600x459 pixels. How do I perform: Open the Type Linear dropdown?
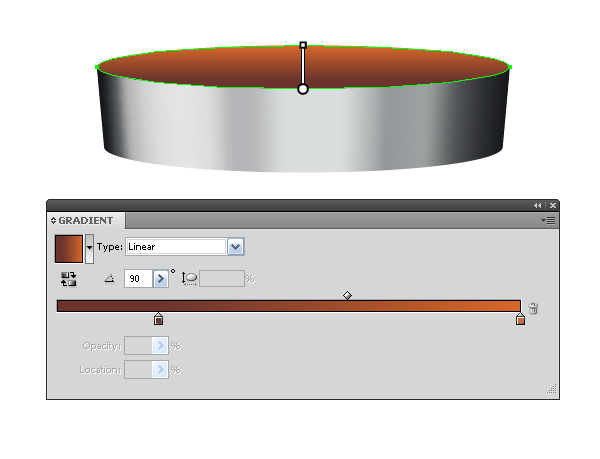(236, 247)
